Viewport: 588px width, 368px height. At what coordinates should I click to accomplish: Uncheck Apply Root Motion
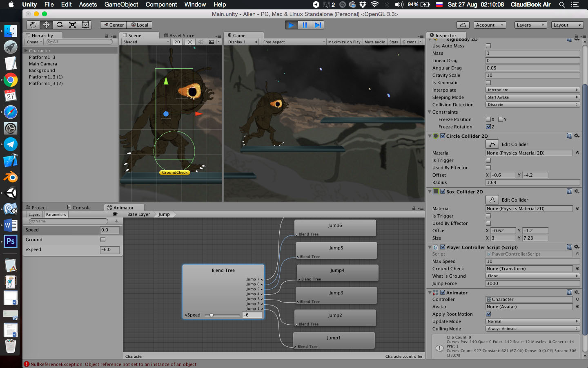(488, 314)
